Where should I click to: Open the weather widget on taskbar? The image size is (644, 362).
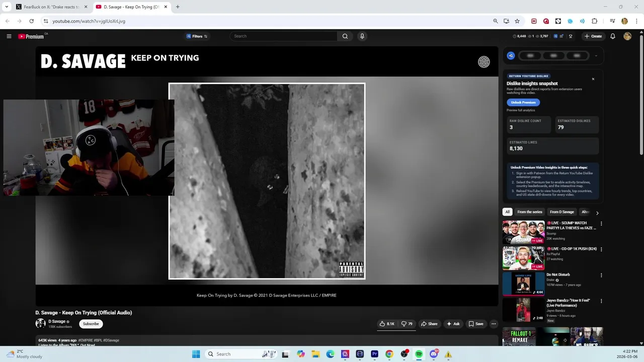point(24,354)
